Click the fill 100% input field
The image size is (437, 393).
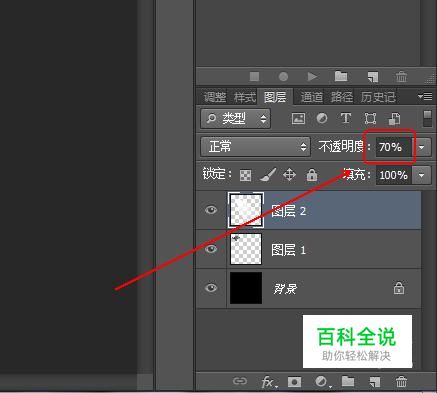click(394, 175)
